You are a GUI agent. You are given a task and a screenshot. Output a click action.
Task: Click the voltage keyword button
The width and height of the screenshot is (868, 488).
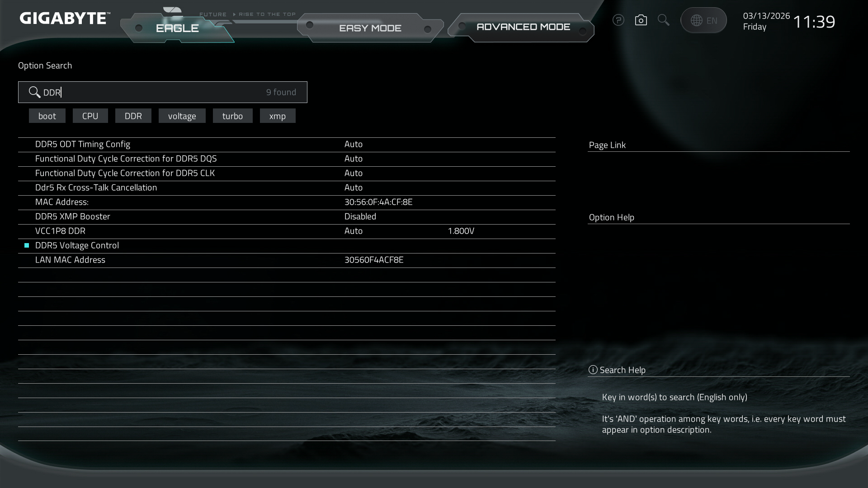point(182,116)
